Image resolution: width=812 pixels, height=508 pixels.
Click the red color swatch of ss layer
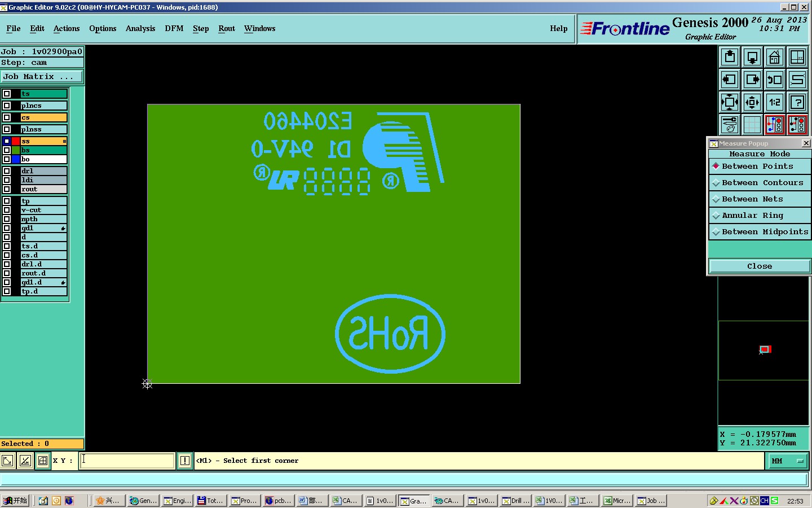click(16, 141)
